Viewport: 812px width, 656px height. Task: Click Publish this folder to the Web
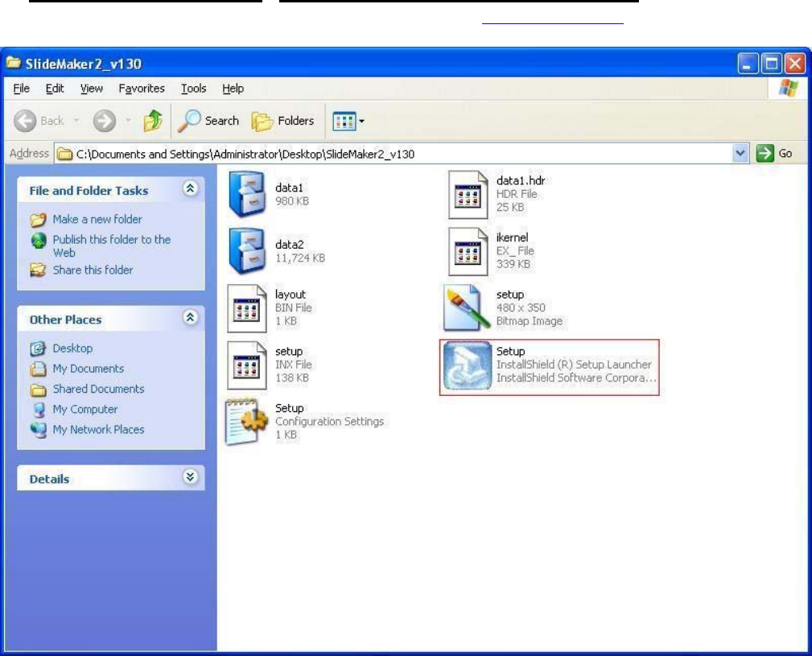point(111,246)
